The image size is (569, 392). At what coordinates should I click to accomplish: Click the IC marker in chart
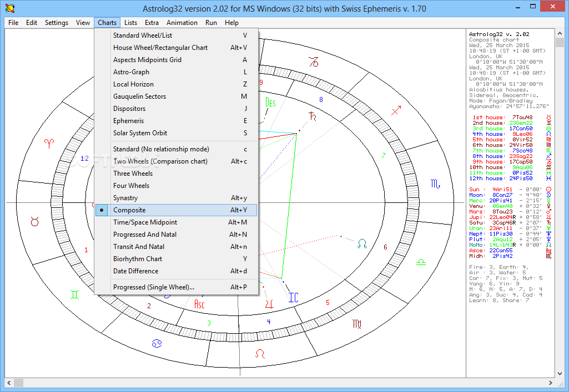click(x=293, y=297)
